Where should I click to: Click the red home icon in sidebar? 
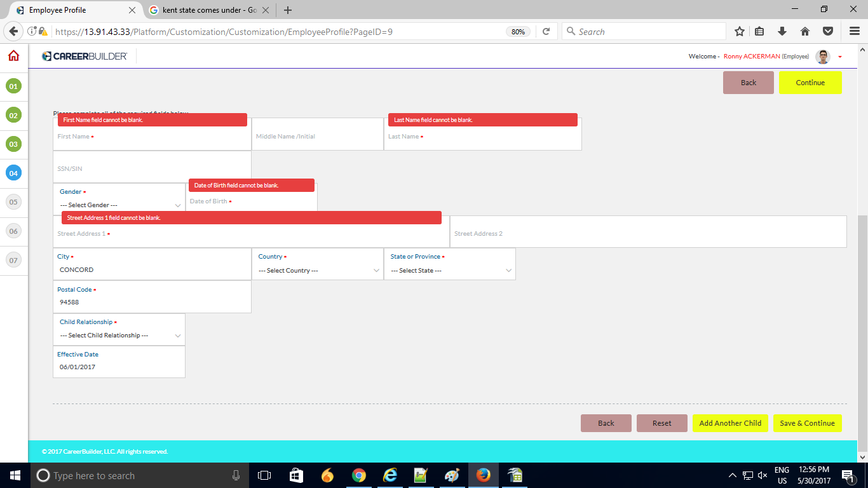click(x=13, y=56)
